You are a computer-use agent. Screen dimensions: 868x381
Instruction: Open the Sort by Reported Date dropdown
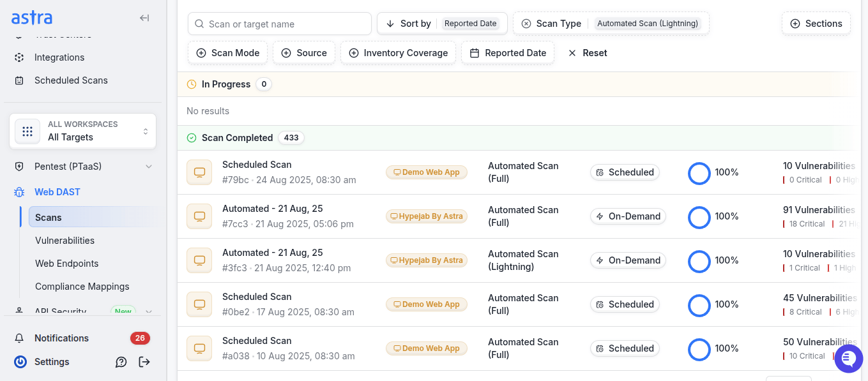coord(442,24)
